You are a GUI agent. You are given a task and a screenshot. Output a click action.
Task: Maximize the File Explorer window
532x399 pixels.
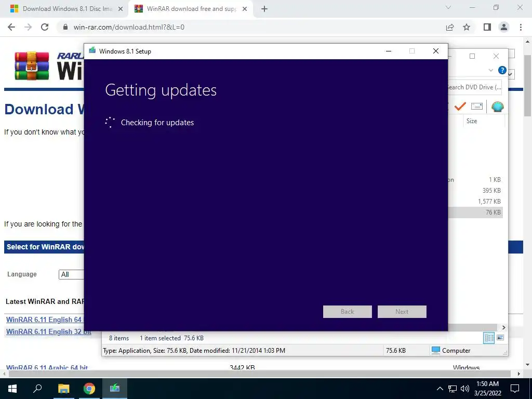[472, 56]
